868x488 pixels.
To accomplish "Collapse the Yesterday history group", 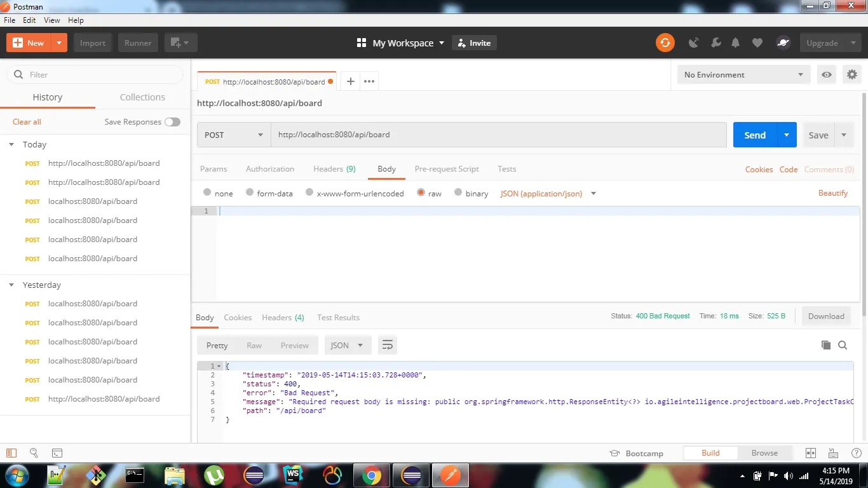I will (x=11, y=285).
